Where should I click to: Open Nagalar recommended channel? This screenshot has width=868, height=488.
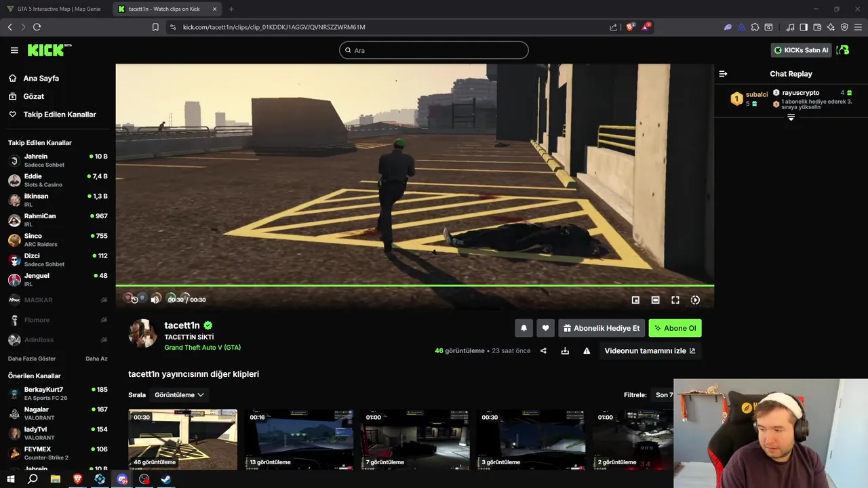[58, 413]
